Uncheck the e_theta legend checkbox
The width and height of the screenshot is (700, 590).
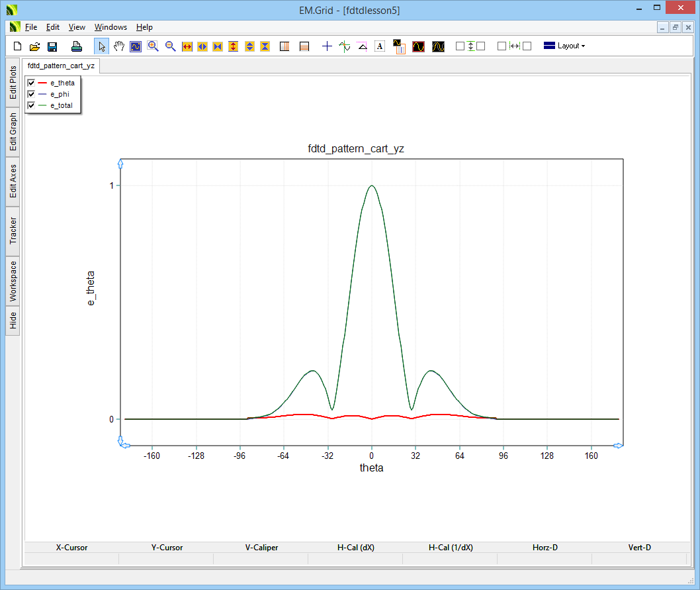31,83
